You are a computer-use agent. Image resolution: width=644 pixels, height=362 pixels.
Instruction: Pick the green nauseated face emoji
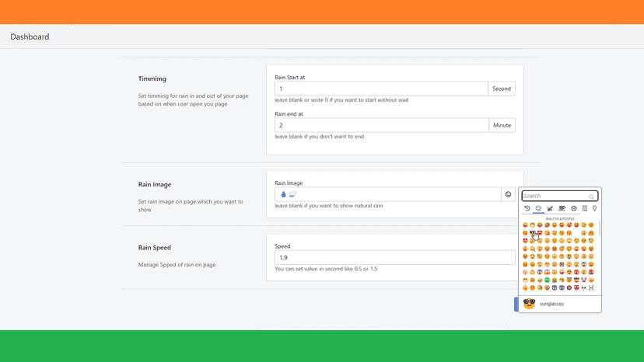(x=547, y=280)
